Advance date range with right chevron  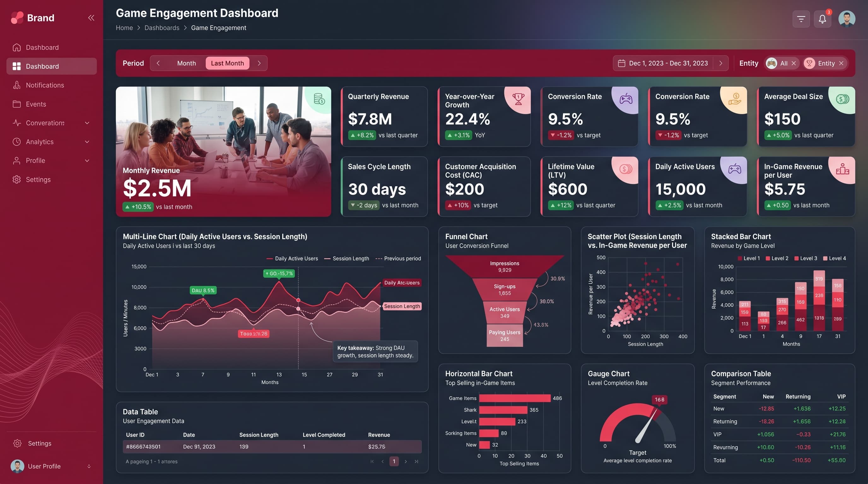[720, 63]
